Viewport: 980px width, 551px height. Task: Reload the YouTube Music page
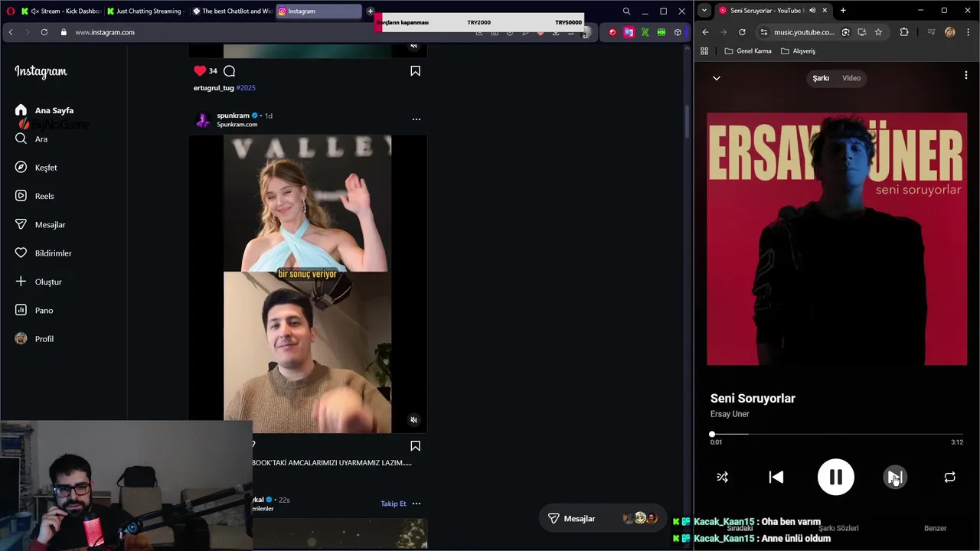click(742, 32)
